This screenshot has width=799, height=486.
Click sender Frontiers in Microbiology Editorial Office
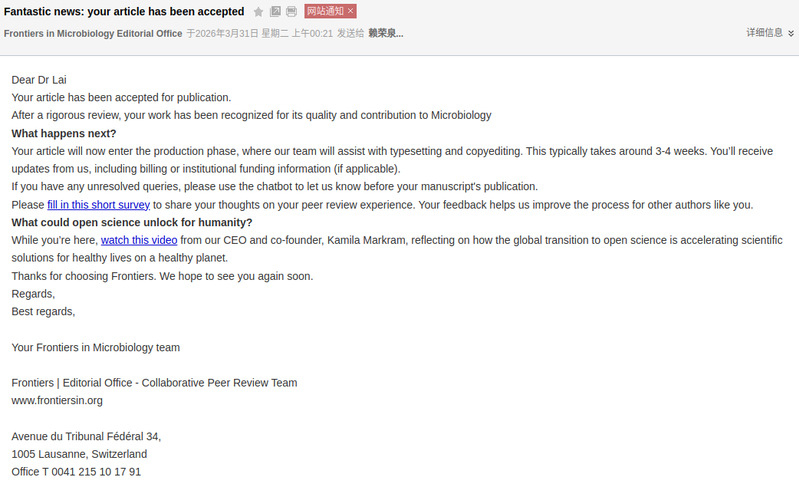93,33
